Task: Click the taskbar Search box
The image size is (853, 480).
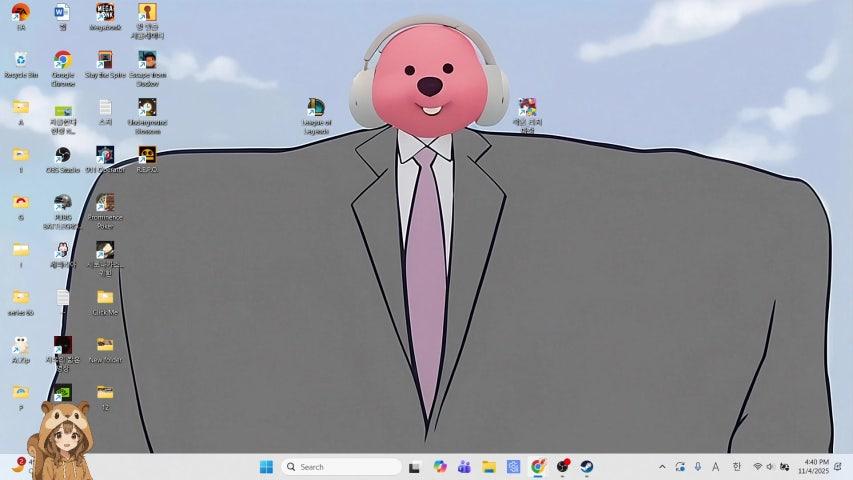Action: point(341,467)
